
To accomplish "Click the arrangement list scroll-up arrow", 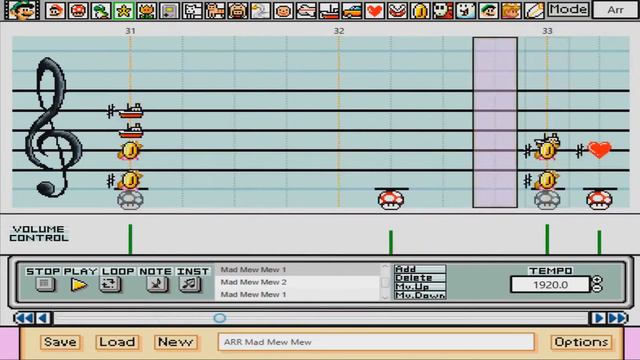I will click(x=385, y=267).
